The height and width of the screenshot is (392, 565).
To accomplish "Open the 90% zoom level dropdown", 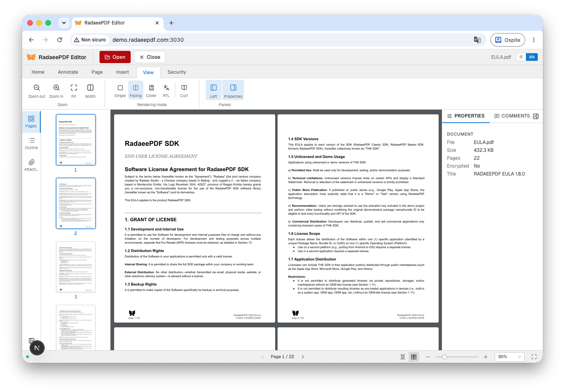I will (x=509, y=357).
